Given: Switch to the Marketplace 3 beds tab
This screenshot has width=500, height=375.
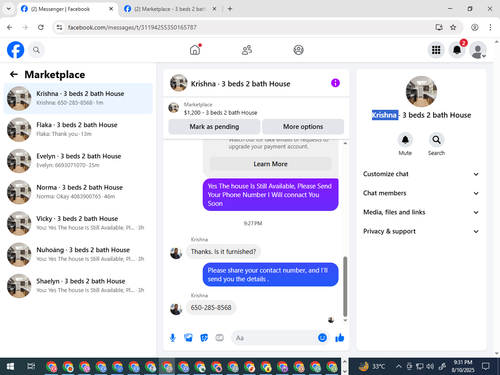Looking at the screenshot, I should pos(170,9).
